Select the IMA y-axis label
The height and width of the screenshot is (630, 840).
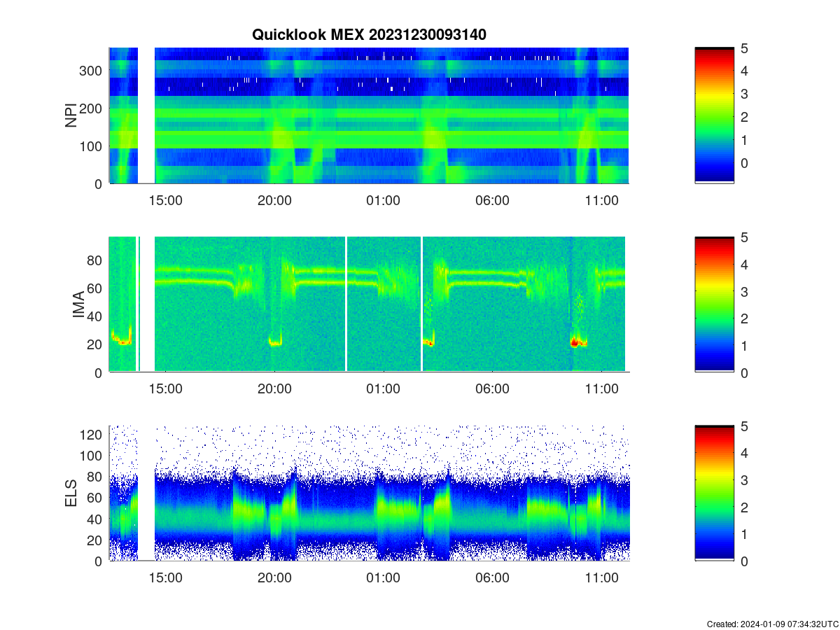[78, 305]
